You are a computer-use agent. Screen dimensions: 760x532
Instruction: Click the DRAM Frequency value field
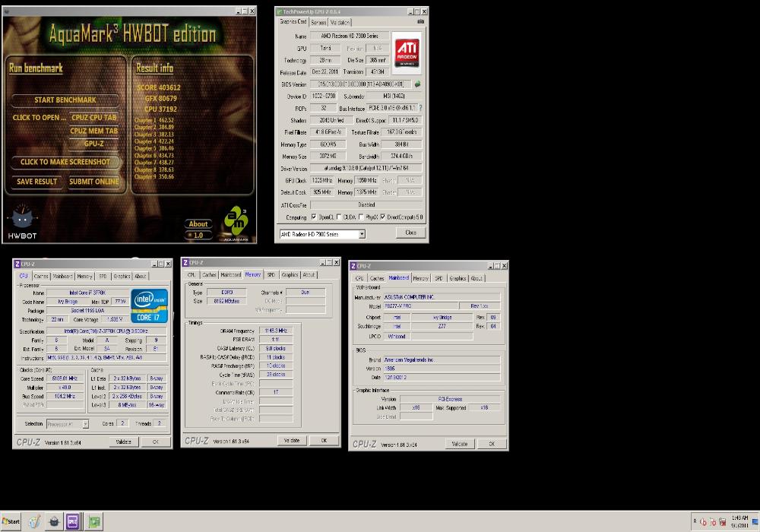pos(276,331)
